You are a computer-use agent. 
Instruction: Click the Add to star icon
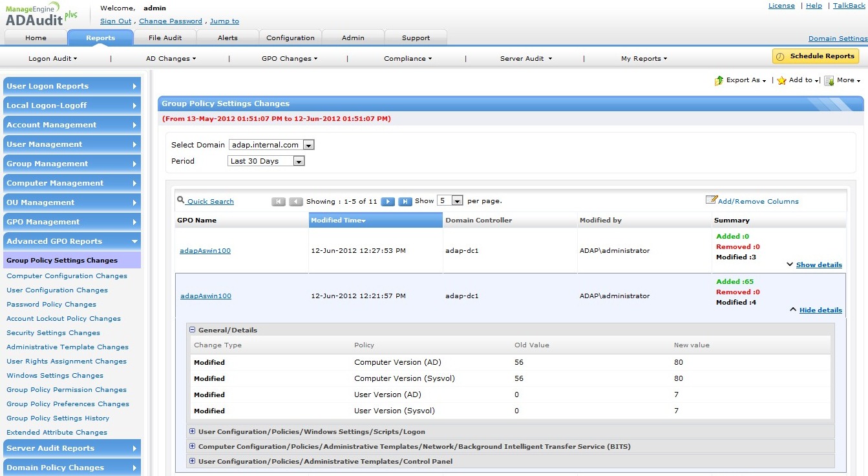781,80
